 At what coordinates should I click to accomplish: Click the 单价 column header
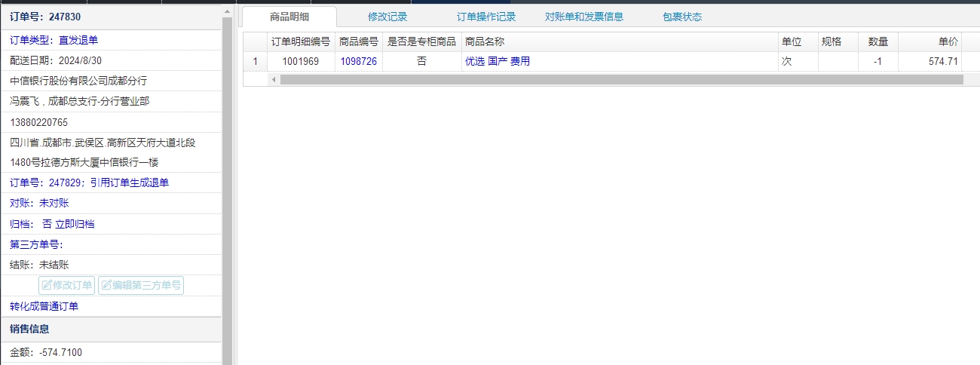[x=929, y=42]
